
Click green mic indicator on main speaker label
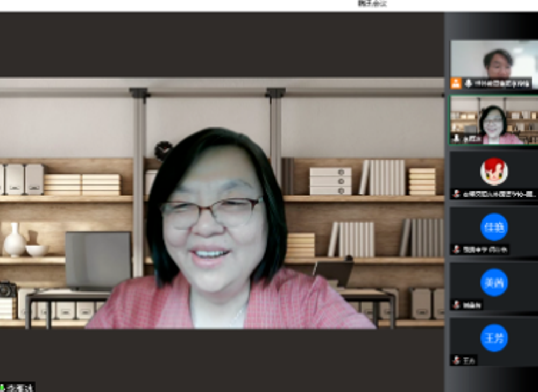coord(2,388)
